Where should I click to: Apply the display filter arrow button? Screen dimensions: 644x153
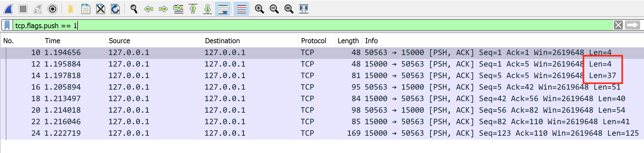pos(632,25)
